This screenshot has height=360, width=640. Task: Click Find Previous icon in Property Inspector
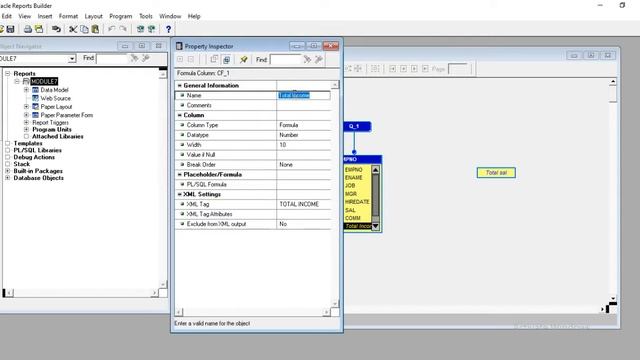coord(318,60)
